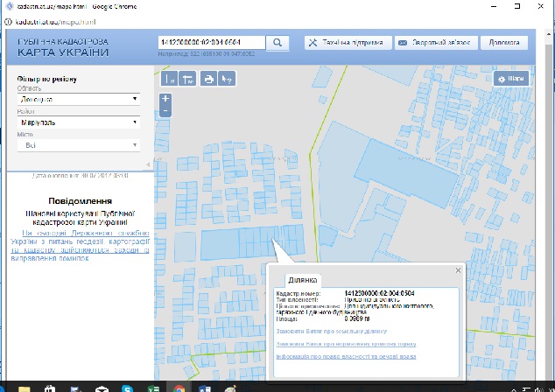Expand the Область dropdown showing Донецька
This screenshot has height=392, width=555.
79,99
